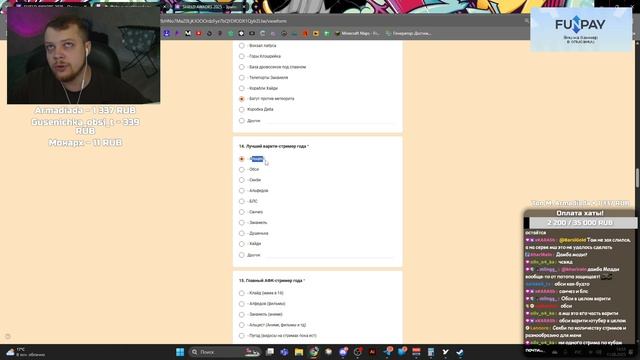This screenshot has height=360, width=640.
Task: Click the taskbar search box
Action: (x=224, y=352)
